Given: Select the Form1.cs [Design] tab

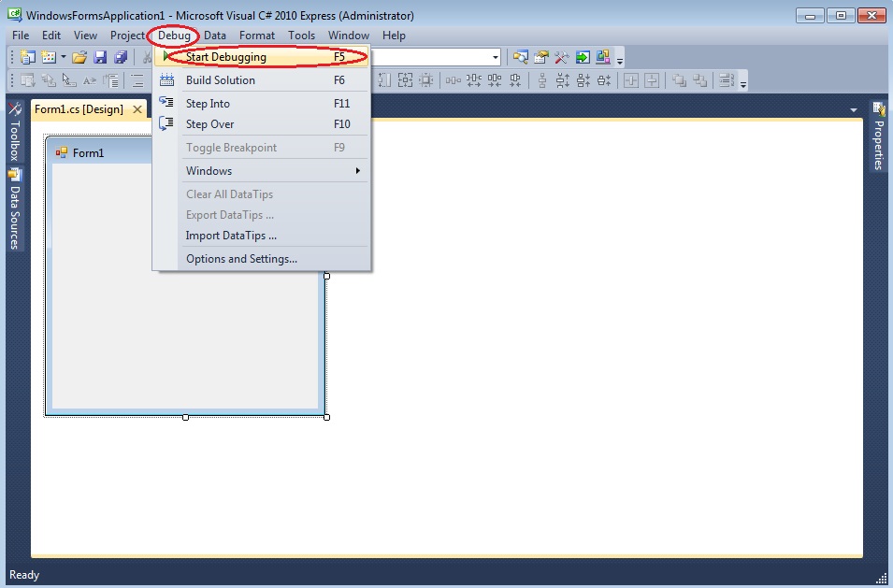Looking at the screenshot, I should (79, 109).
